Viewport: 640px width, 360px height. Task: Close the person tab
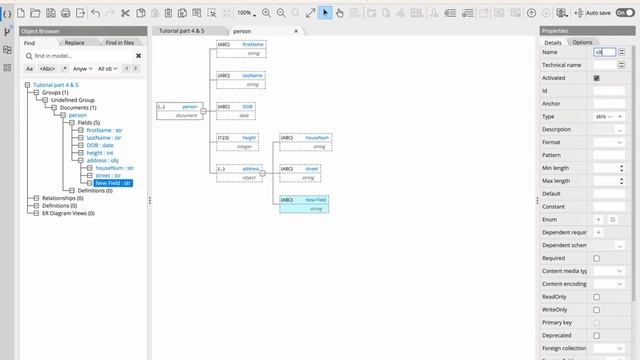coord(296,31)
